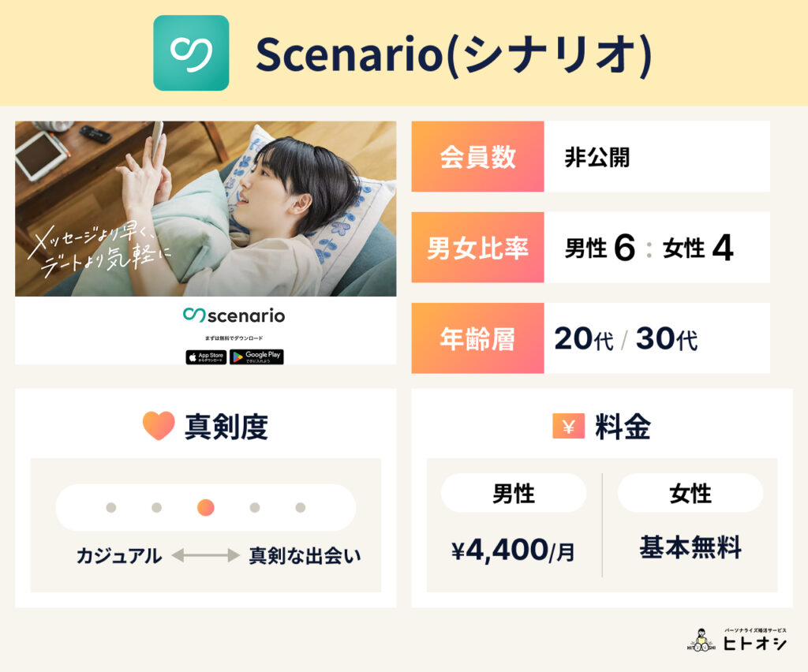
Task: Select the second dot on the seriousness scale
Action: (x=157, y=507)
